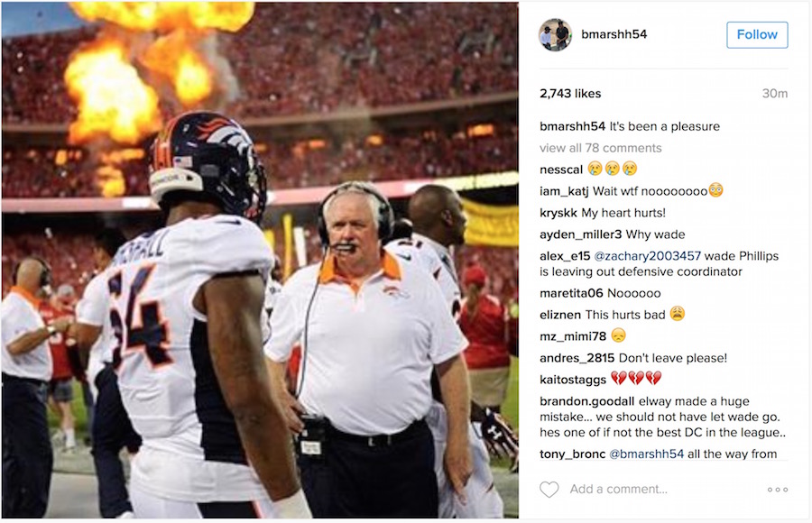Open the 2,743 likes list
Screen dimensions: 812x523
(570, 94)
